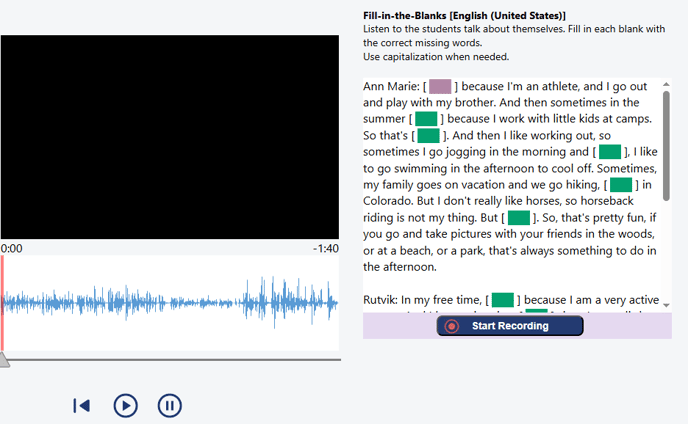Click the blank after 'we go hiking,'

621,184
